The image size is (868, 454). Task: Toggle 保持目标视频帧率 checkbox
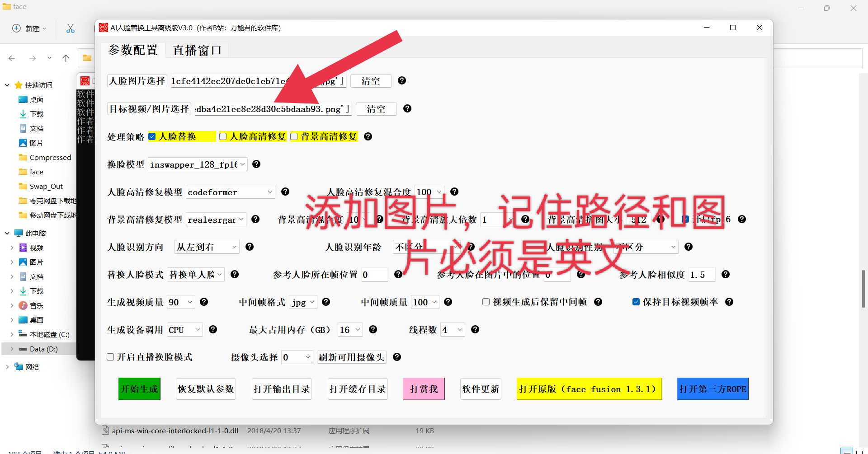636,302
